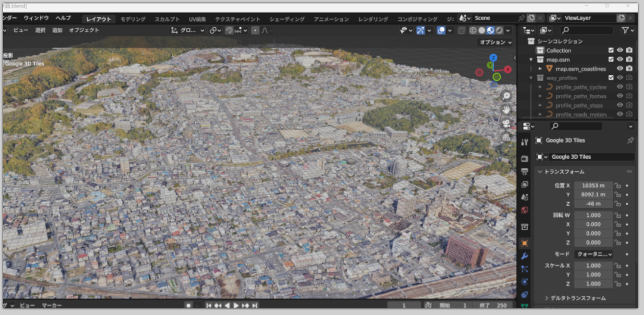Click the red X axis on navigation gizmo
This screenshot has height=315, width=644.
[508, 70]
